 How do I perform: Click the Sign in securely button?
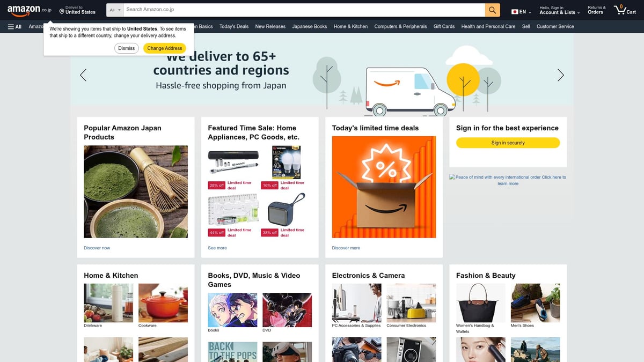coord(508,143)
